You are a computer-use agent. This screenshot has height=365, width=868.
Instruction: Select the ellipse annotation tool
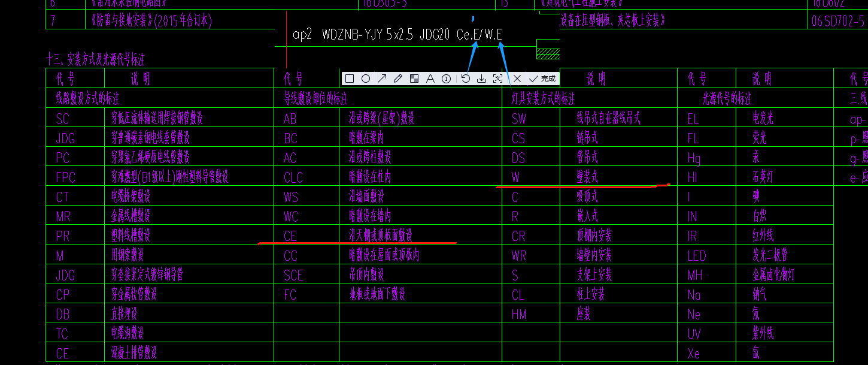tap(366, 79)
